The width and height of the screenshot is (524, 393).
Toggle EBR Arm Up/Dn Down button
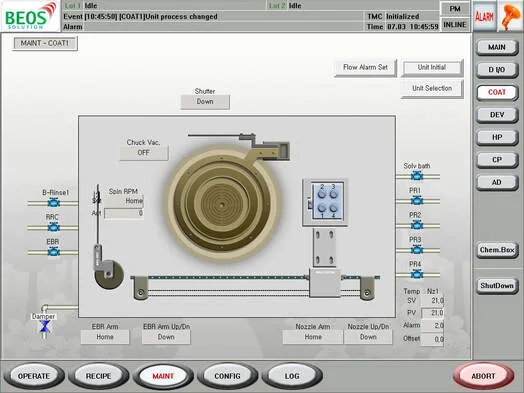pyautogui.click(x=166, y=337)
